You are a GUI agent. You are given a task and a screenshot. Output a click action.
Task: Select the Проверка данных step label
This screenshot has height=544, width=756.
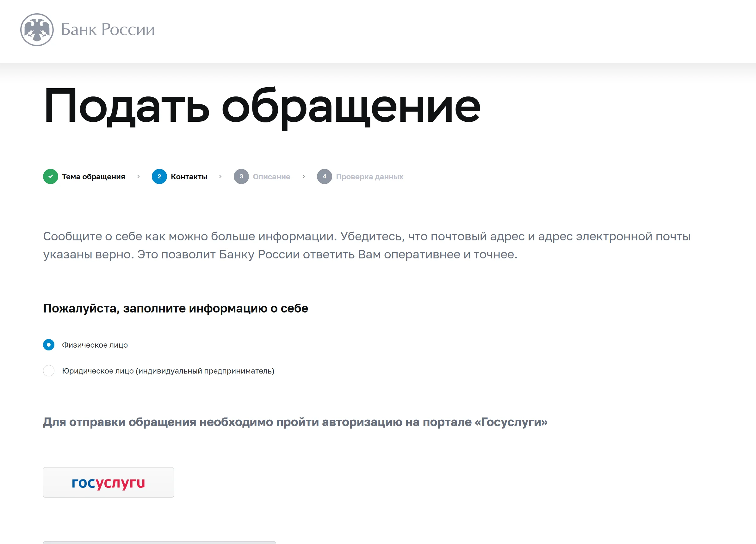click(x=369, y=177)
